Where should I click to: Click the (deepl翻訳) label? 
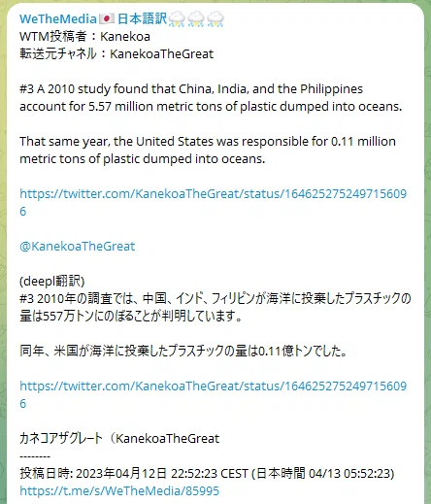point(52,281)
